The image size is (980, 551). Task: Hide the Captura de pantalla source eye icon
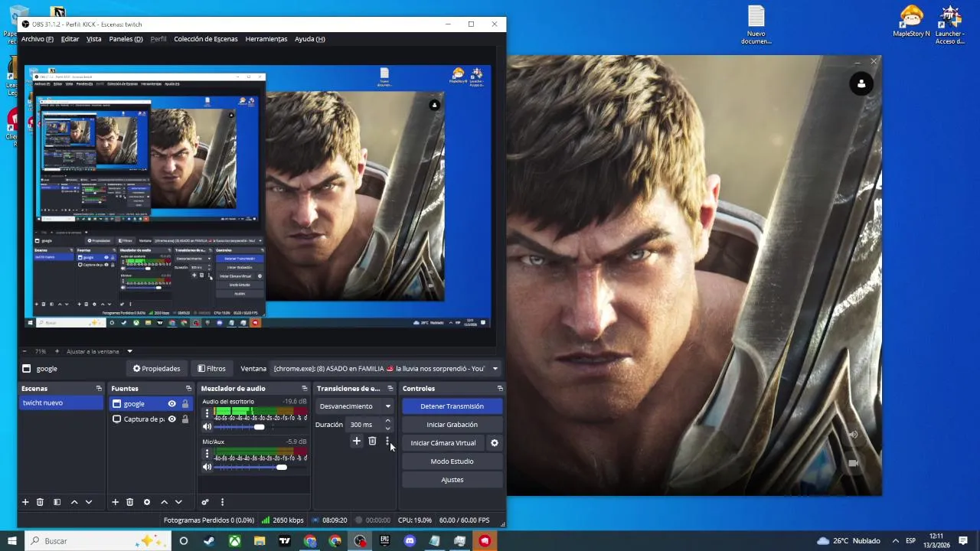click(171, 419)
